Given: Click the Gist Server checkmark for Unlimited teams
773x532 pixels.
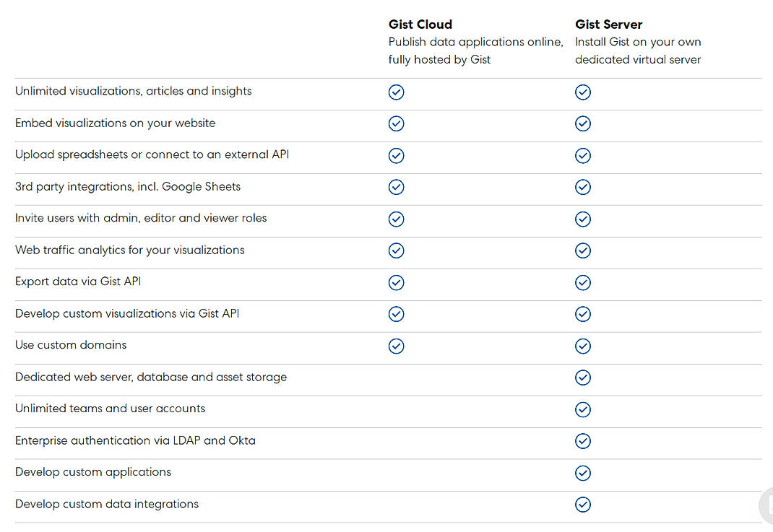Looking at the screenshot, I should (x=583, y=409).
